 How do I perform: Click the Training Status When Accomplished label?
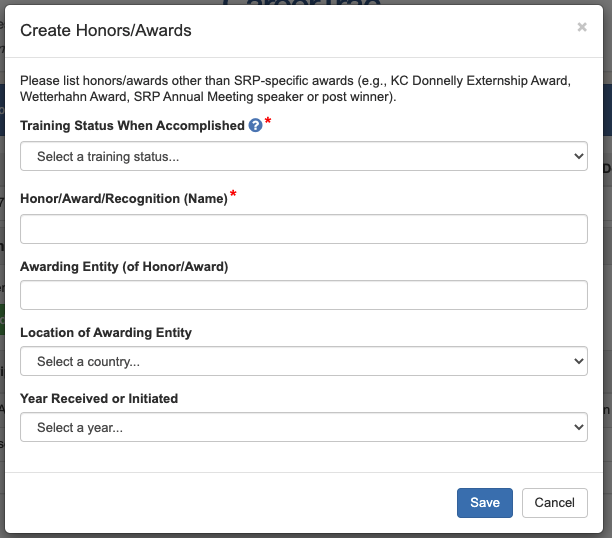click(132, 126)
